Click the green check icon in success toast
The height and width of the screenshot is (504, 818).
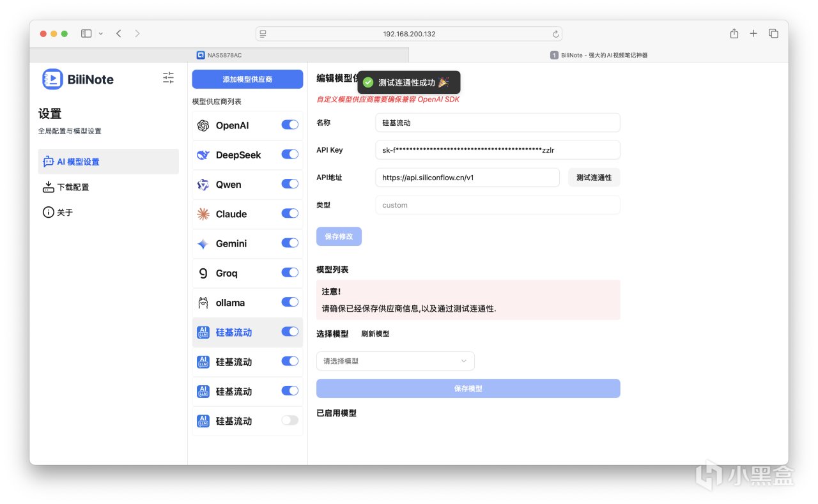(x=368, y=82)
